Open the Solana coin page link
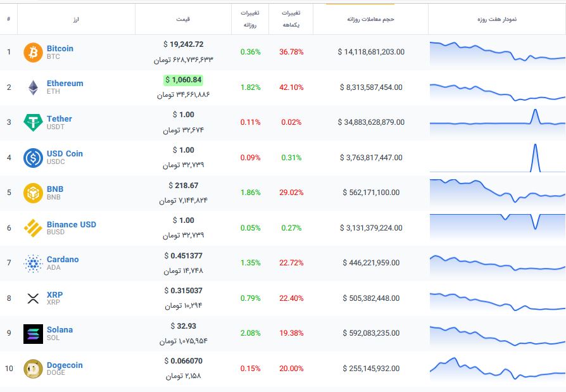This screenshot has height=392, width=566. pyautogui.click(x=60, y=329)
